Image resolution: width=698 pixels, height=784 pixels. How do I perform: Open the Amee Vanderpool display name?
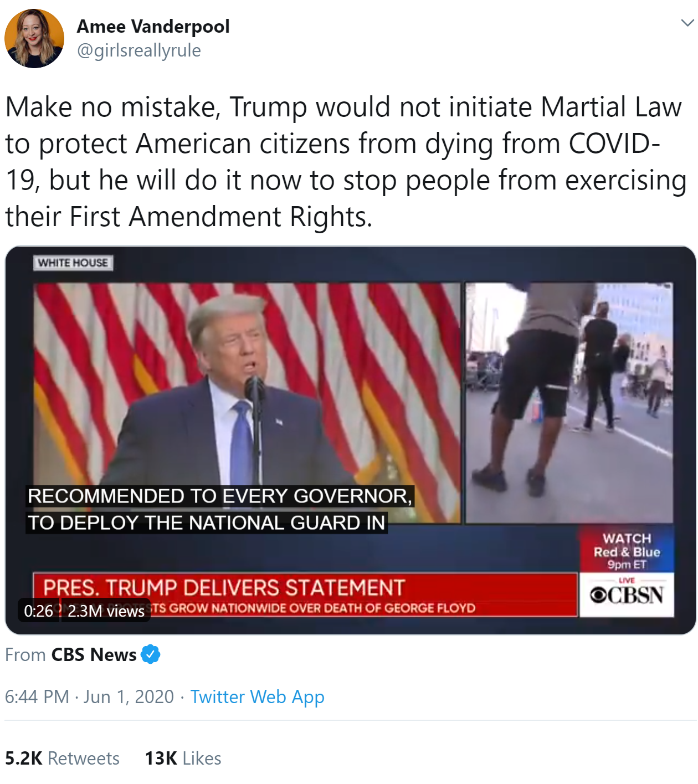point(153,26)
